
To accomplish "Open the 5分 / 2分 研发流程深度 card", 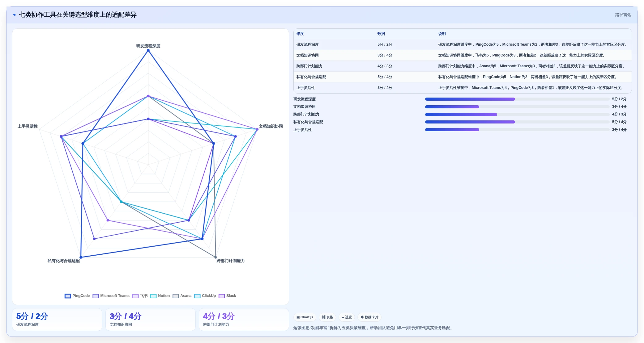I will [57, 320].
